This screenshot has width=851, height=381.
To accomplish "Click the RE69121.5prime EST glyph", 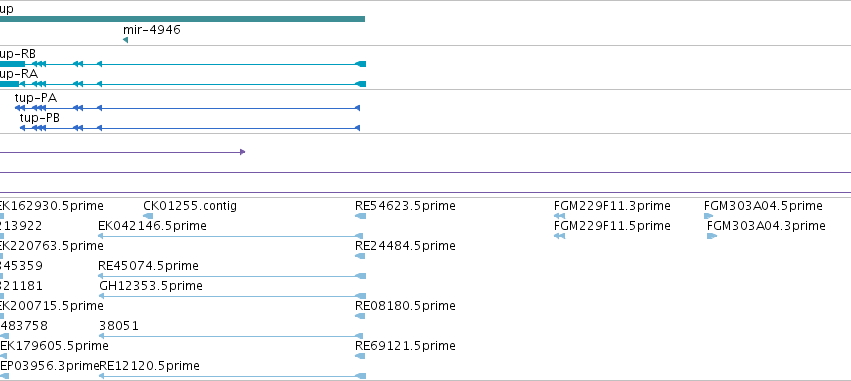I will [360, 356].
